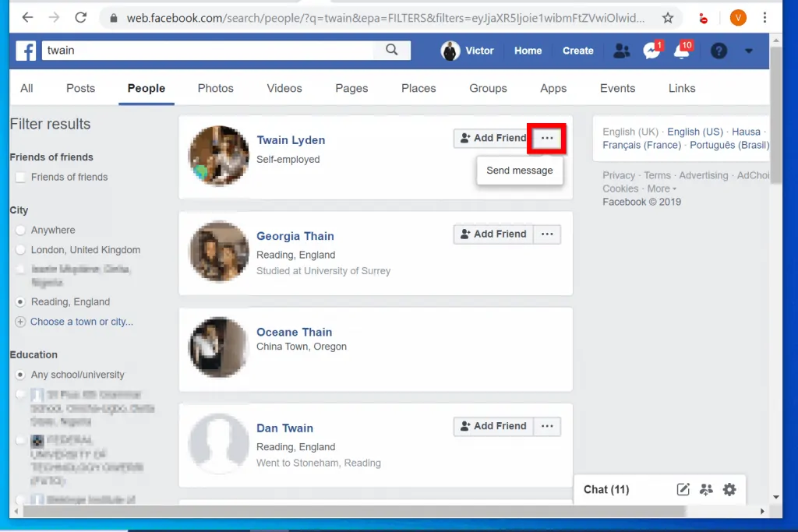Image resolution: width=798 pixels, height=532 pixels.
Task: Open more options for Dan Twain
Action: [547, 426]
